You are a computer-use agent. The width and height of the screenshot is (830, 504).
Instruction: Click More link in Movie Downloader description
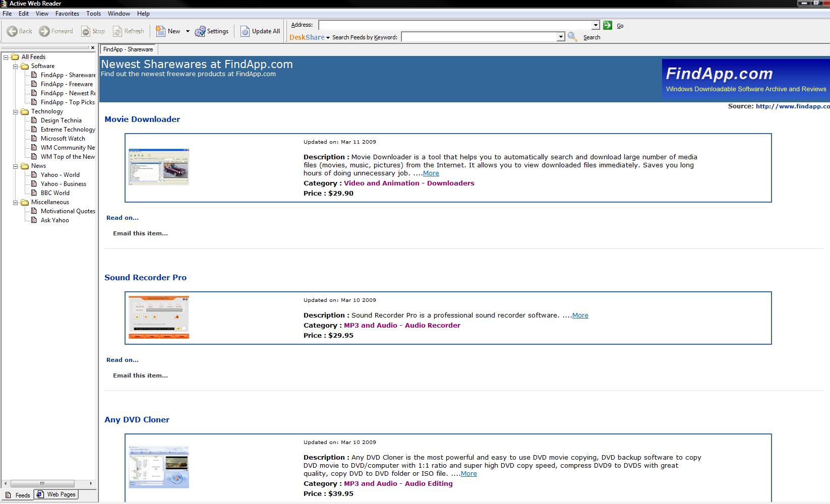431,173
